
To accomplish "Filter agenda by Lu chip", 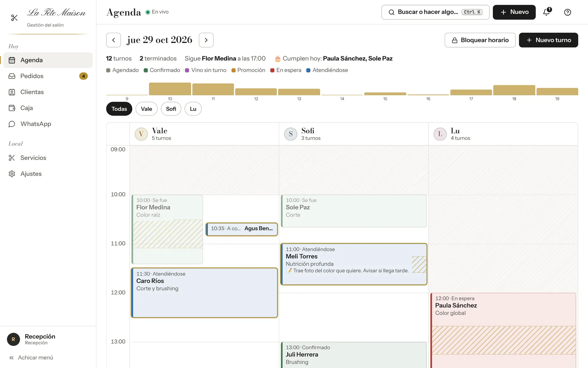I will click(x=193, y=109).
